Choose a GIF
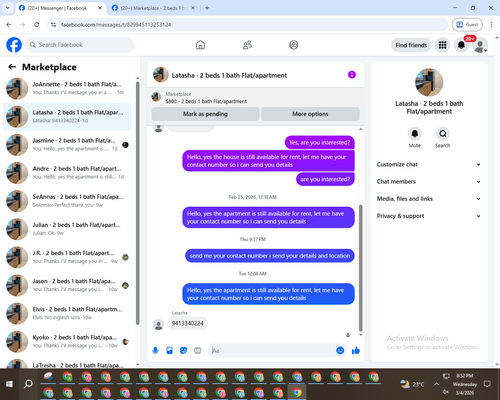Image resolution: width=500 pixels, height=400 pixels. pyautogui.click(x=198, y=350)
